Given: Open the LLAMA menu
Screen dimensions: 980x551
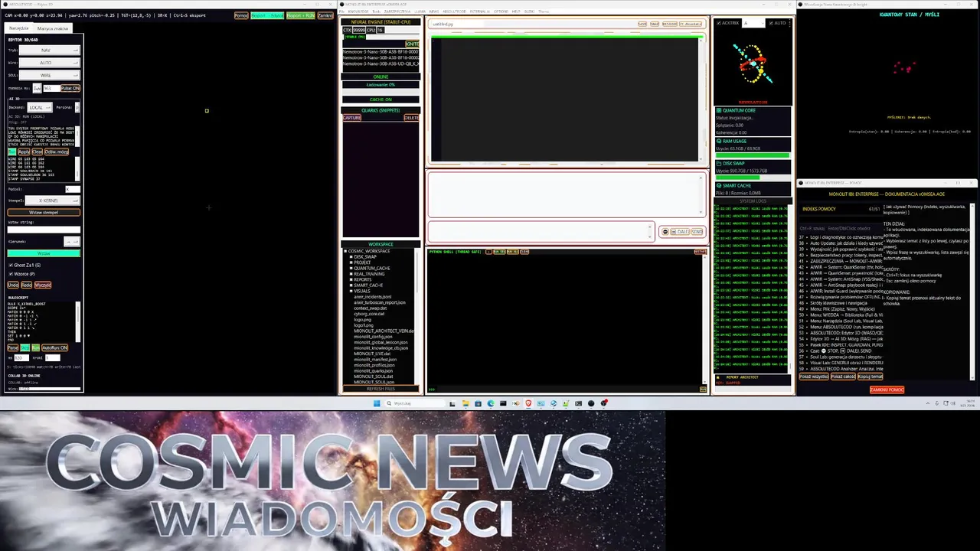Looking at the screenshot, I should [420, 11].
